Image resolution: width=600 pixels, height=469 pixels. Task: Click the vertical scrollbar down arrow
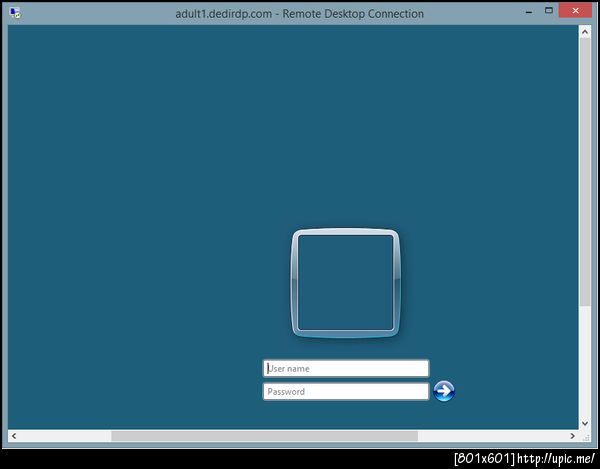[x=584, y=423]
